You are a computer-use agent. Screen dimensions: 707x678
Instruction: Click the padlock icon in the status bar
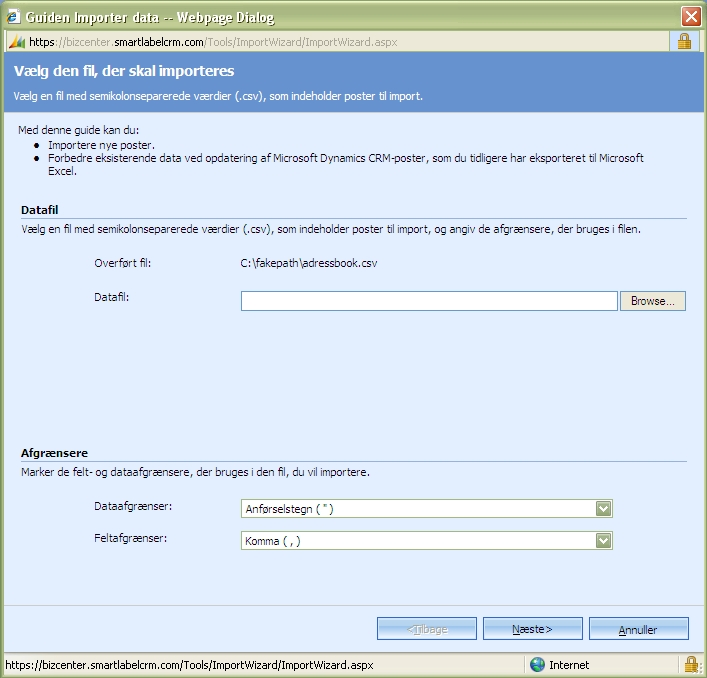(x=691, y=664)
